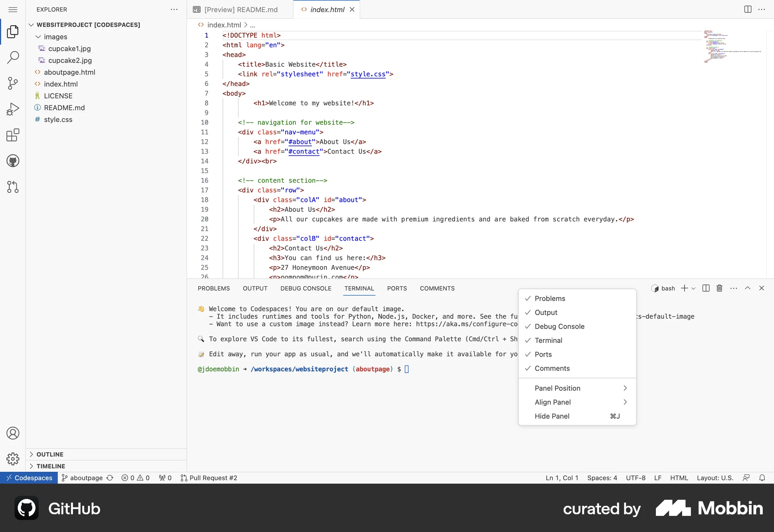Viewport: 774px width, 532px height.
Task: Open the Source Control view
Action: 13,83
